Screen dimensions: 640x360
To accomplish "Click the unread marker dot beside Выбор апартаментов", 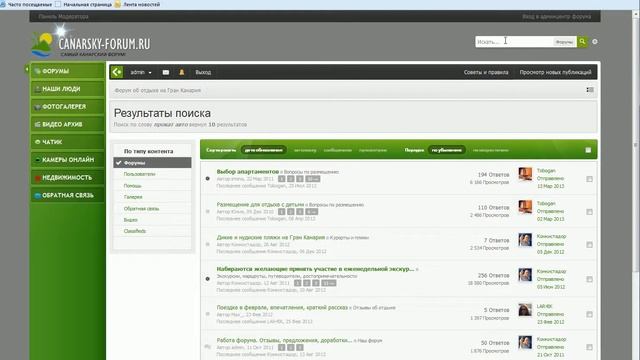I will 208,178.
